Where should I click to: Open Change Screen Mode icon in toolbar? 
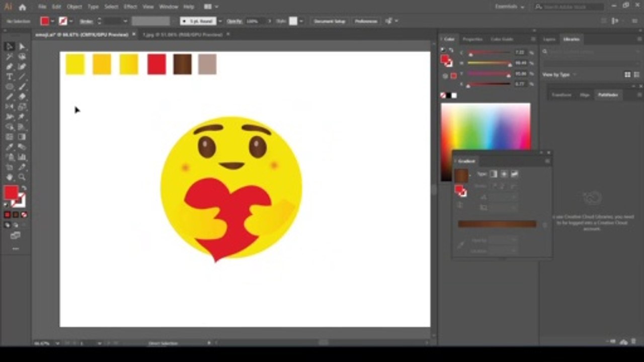coord(16,235)
